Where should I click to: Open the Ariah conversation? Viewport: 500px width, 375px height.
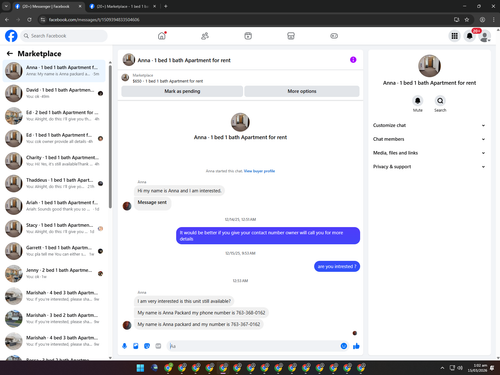[x=54, y=206]
